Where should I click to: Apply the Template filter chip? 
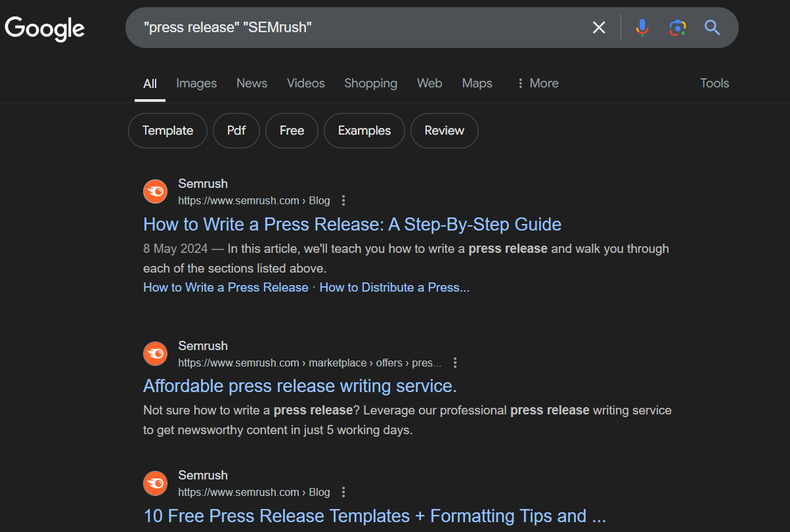point(167,131)
